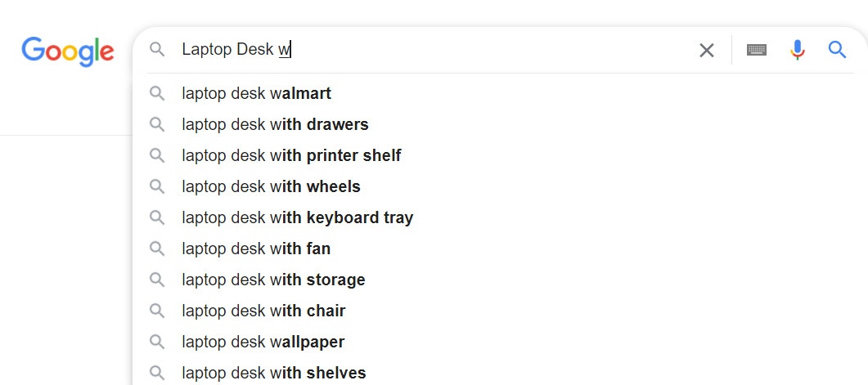Click magnifier icon beside wallpaper suggestion
The image size is (868, 385).
[x=157, y=342]
